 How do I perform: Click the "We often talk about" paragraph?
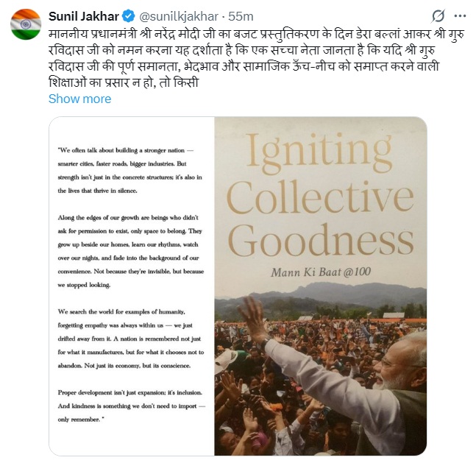point(132,169)
